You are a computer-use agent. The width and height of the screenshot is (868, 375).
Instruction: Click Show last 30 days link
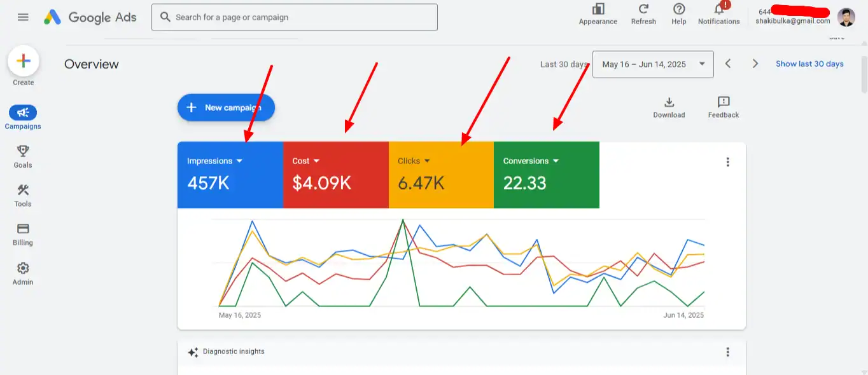(809, 64)
